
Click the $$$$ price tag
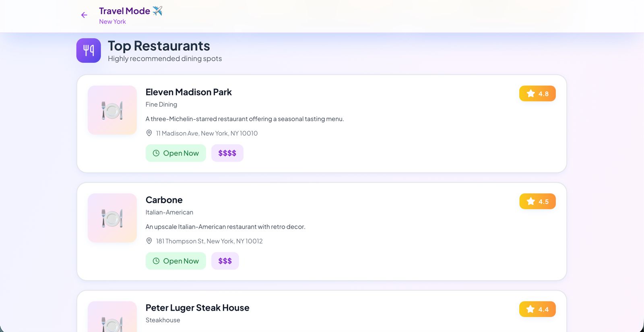(227, 153)
